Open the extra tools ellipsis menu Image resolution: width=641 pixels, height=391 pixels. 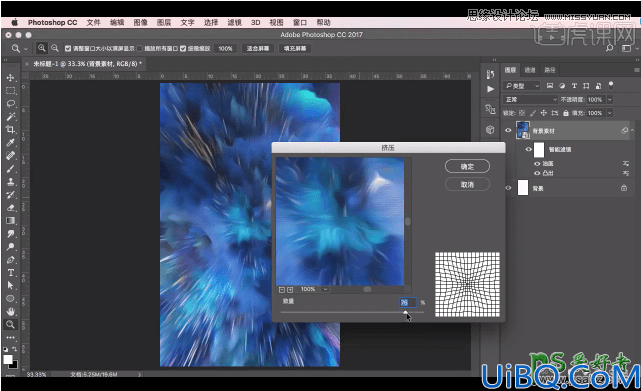tap(11, 337)
